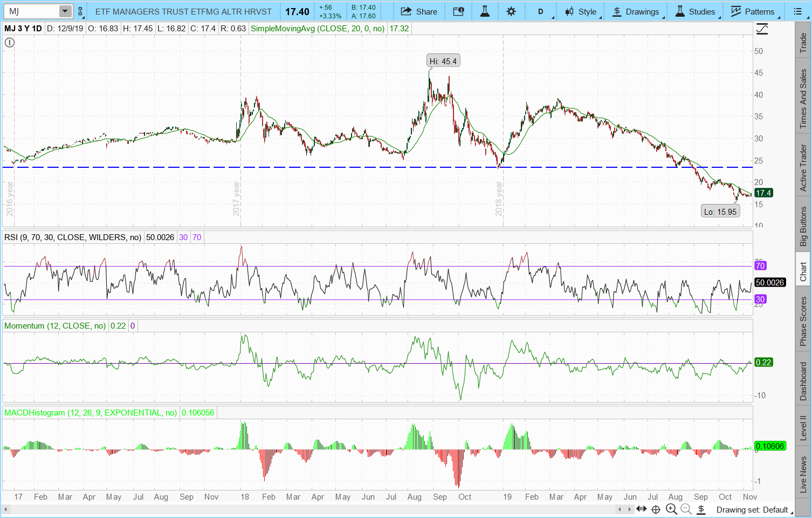Open the D timeframe dropdown
The width and height of the screenshot is (812, 518).
pos(541,11)
